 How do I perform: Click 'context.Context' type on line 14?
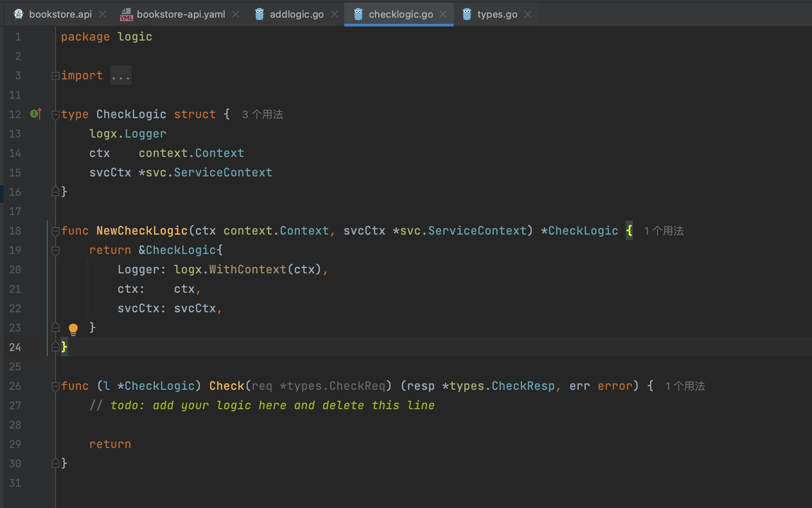(x=191, y=153)
